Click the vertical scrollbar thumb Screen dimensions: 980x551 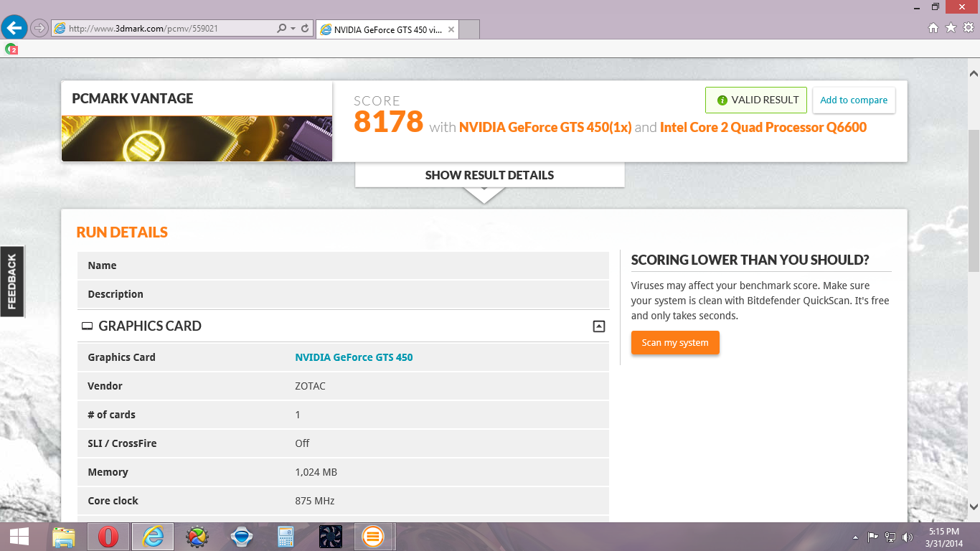974,201
